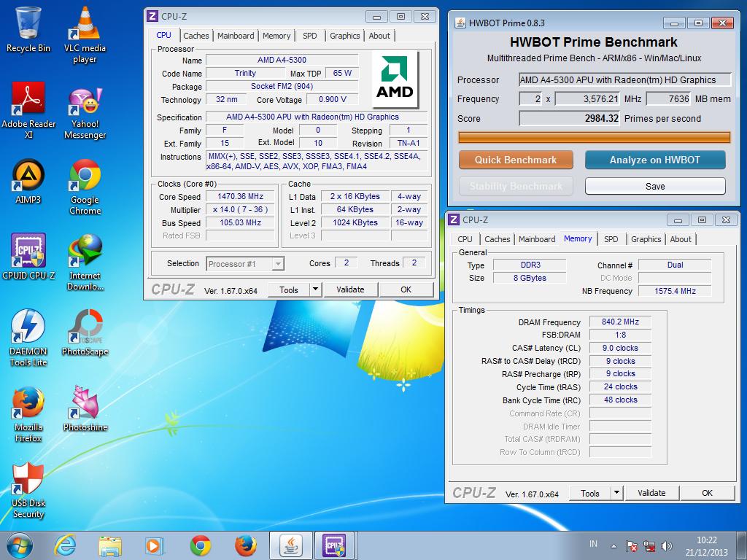Screen dimensions: 747x560
Task: Select Caches tab in CPU window
Action: point(196,36)
